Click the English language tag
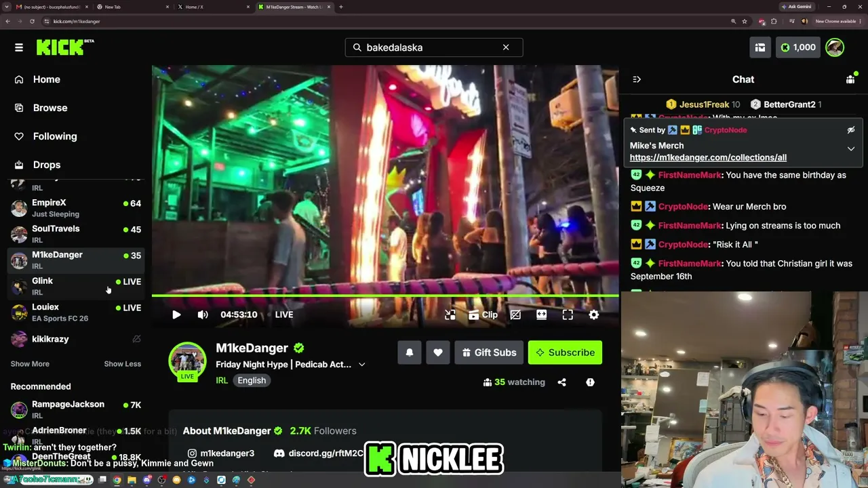Viewport: 868px width, 488px height. pos(252,380)
